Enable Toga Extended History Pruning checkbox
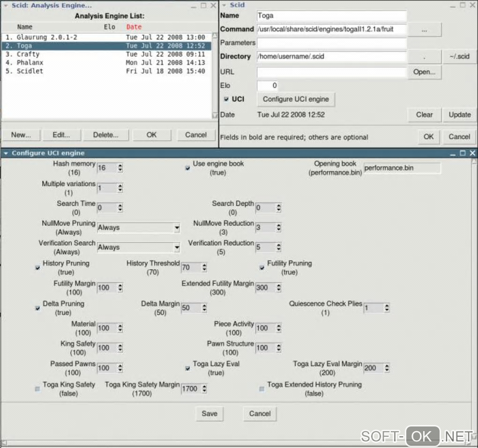The width and height of the screenshot is (478, 448). coord(262,389)
